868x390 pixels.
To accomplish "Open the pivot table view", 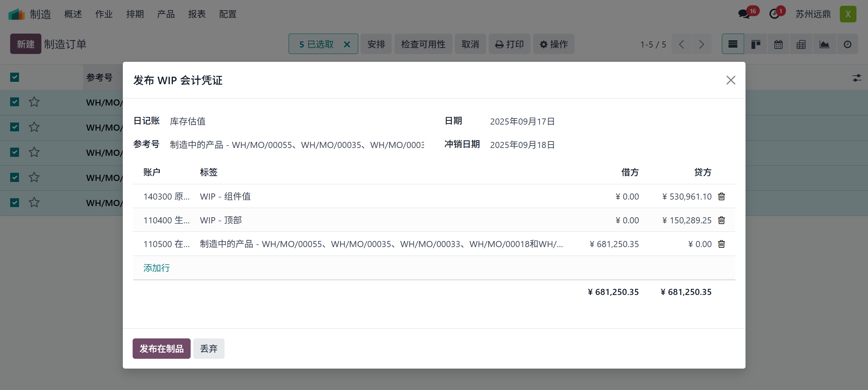I will tap(801, 44).
